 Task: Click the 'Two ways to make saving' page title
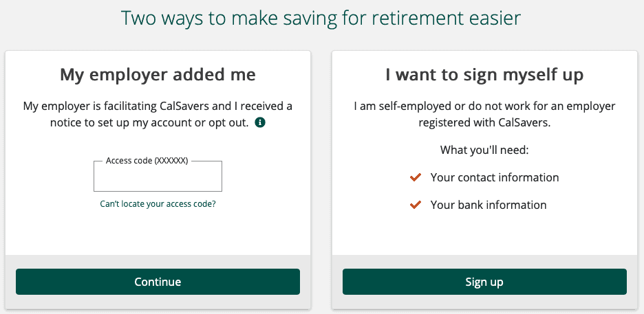[321, 19]
